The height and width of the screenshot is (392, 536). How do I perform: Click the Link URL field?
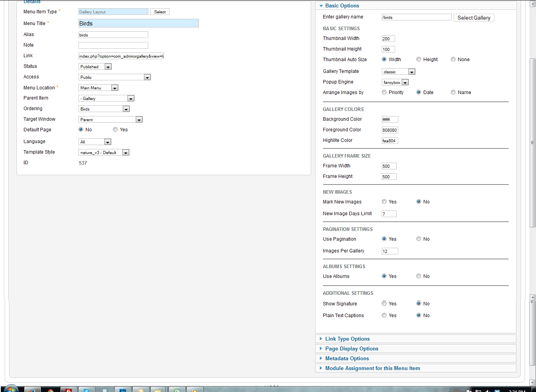(x=121, y=56)
